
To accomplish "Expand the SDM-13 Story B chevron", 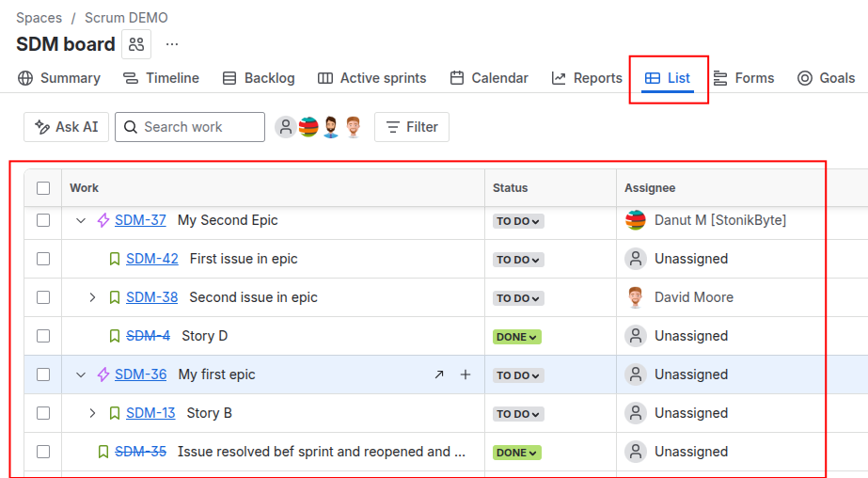I will (x=92, y=413).
